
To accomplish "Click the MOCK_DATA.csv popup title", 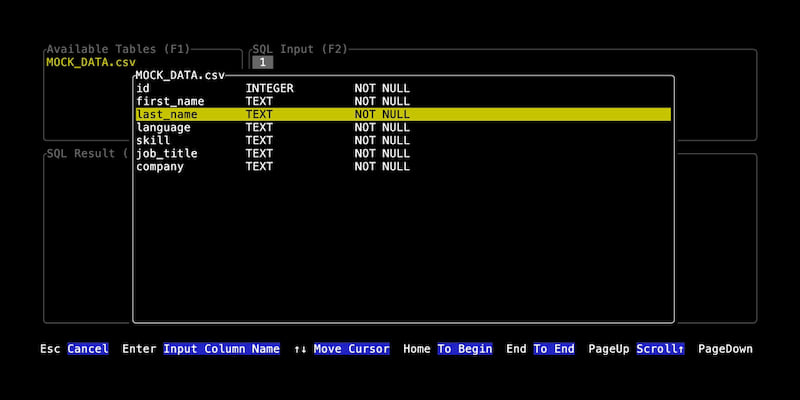I will (x=180, y=75).
